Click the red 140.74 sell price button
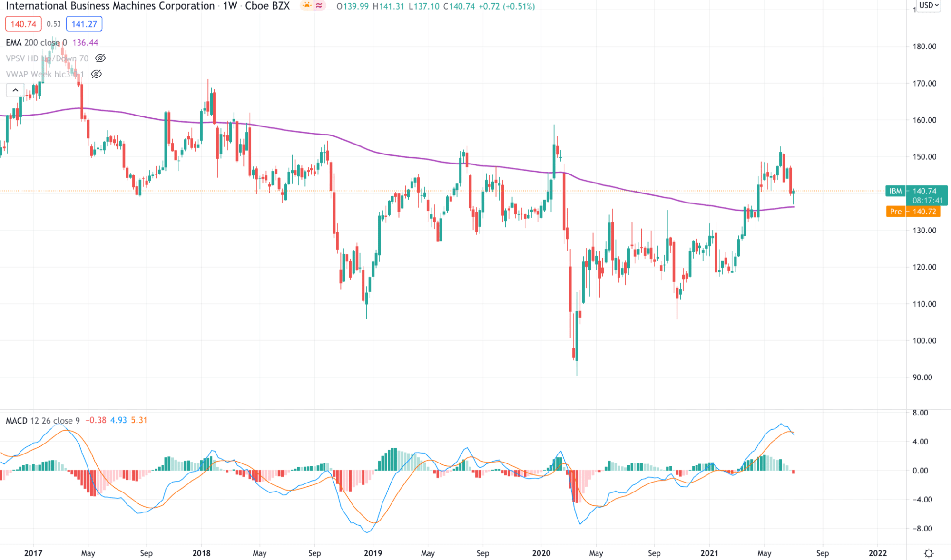The height and width of the screenshot is (560, 951). click(x=23, y=24)
